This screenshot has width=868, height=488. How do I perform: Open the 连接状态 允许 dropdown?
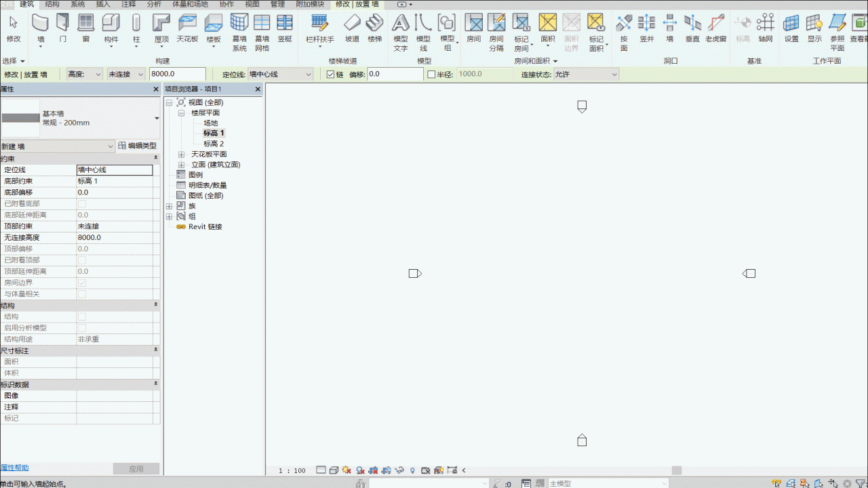586,74
